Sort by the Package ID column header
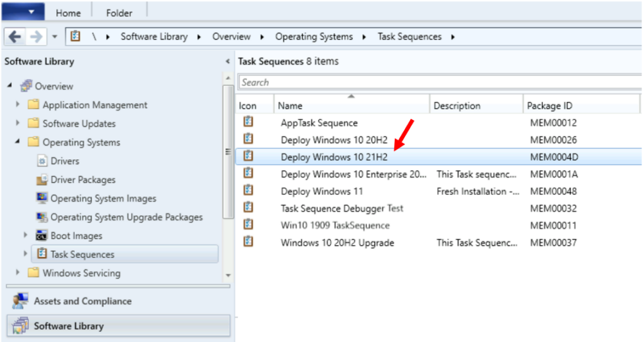 click(x=582, y=106)
